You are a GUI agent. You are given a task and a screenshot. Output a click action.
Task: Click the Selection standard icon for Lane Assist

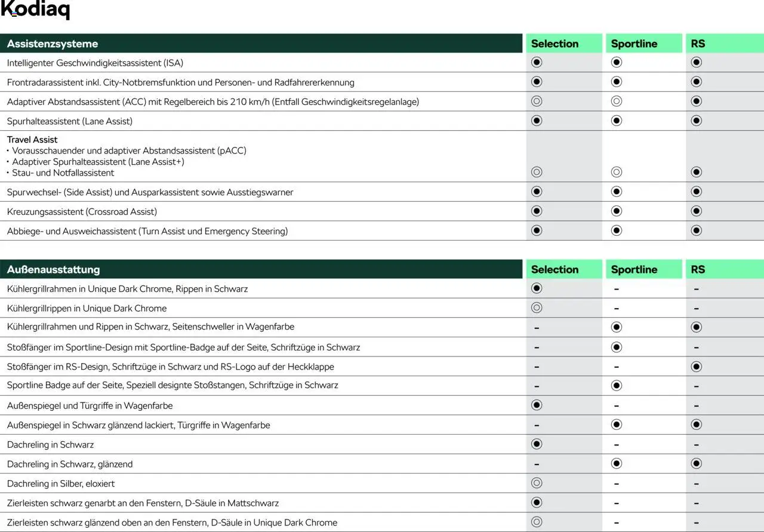tap(537, 121)
